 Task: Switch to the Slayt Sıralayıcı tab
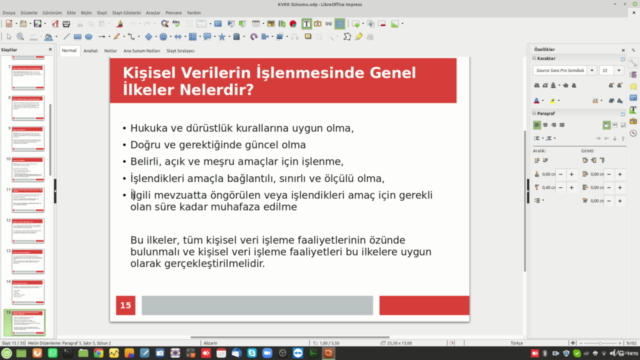180,51
